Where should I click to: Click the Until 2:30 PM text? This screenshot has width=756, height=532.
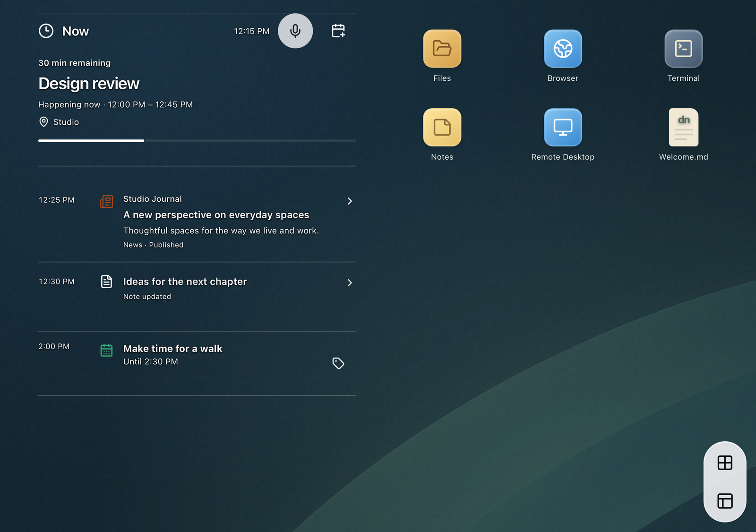coord(150,361)
